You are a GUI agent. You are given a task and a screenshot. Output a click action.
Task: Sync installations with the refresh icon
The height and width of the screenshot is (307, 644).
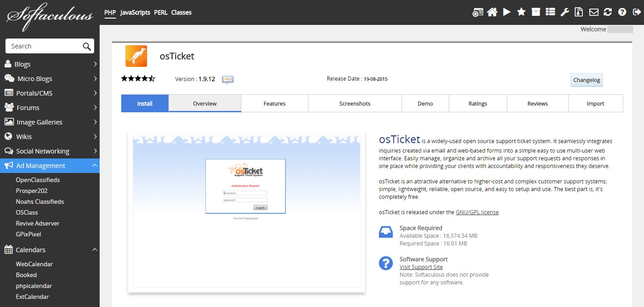pos(608,12)
